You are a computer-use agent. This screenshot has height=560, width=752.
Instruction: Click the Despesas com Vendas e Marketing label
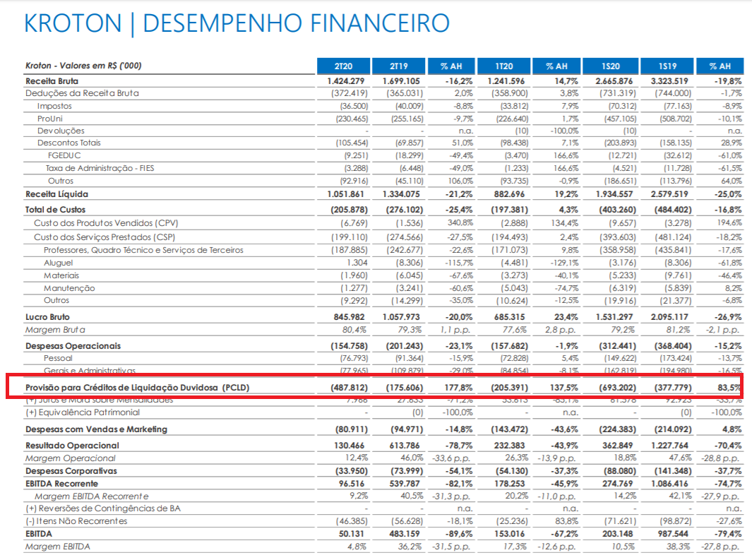point(96,429)
